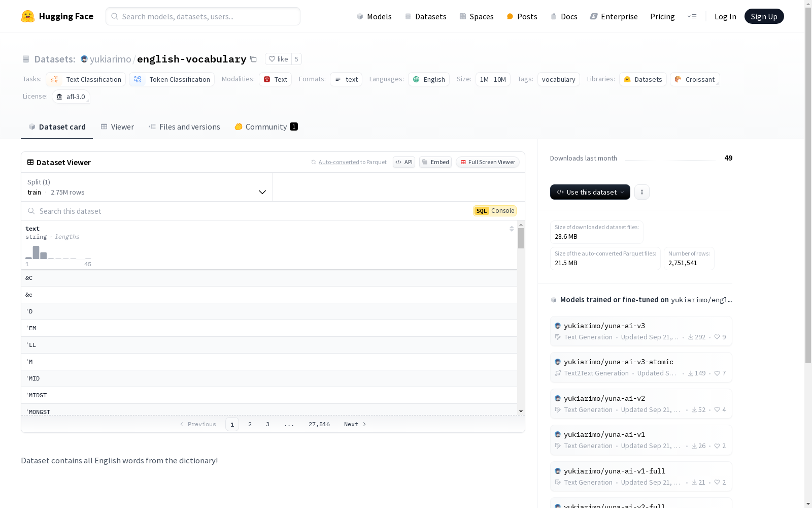This screenshot has width=812, height=508.
Task: Click the Hugging Face logo icon
Action: 28,16
